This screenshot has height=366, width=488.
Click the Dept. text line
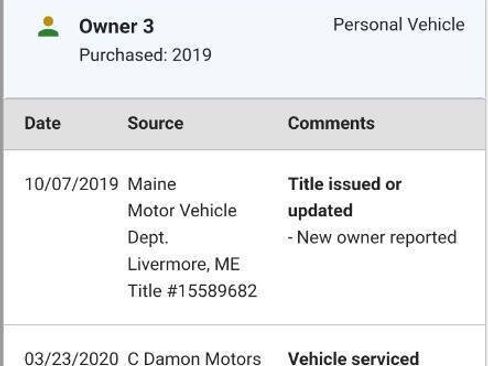click(148, 238)
